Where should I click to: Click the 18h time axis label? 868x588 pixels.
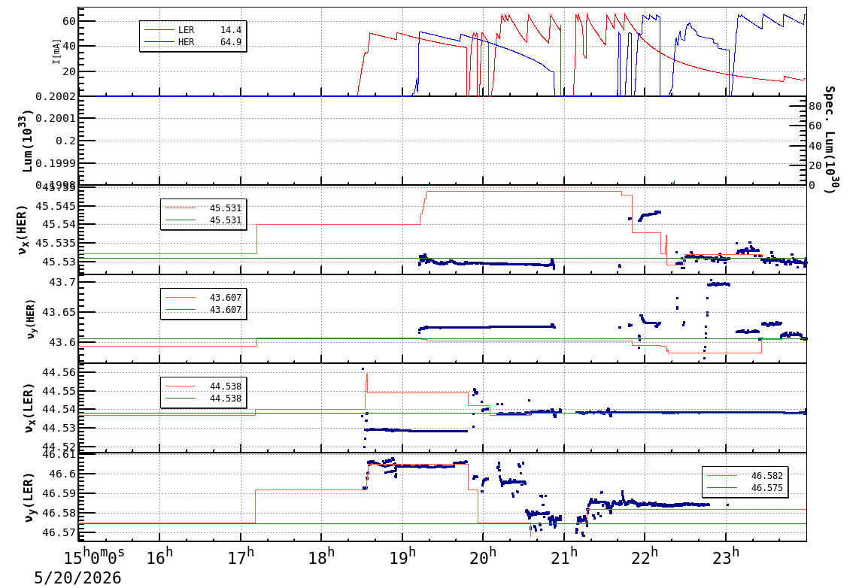pos(322,556)
